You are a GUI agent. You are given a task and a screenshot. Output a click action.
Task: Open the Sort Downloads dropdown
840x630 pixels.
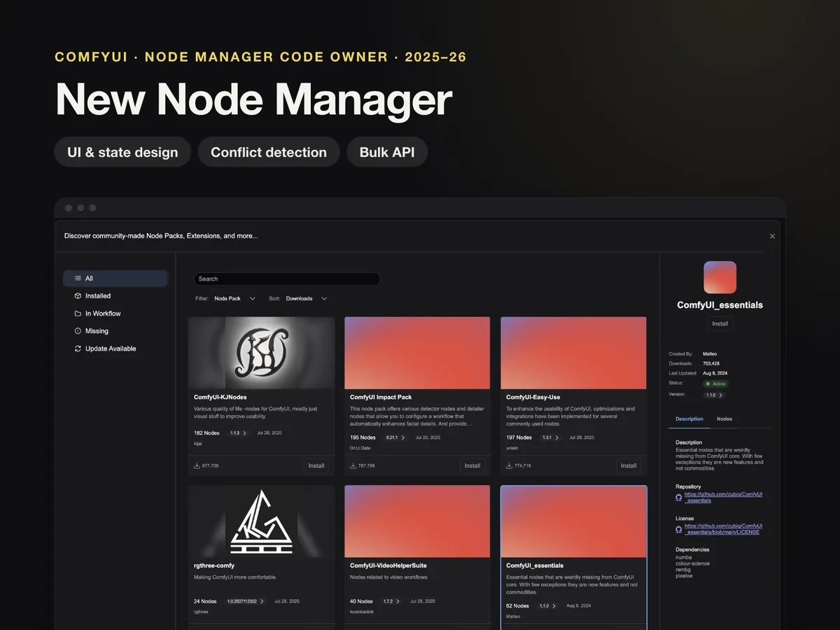(x=307, y=299)
